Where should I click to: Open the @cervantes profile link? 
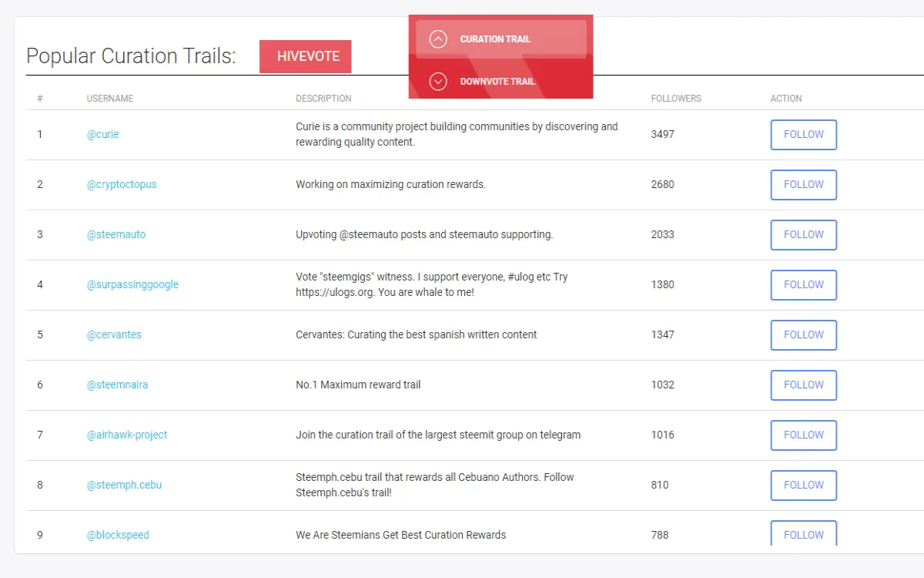click(x=114, y=334)
